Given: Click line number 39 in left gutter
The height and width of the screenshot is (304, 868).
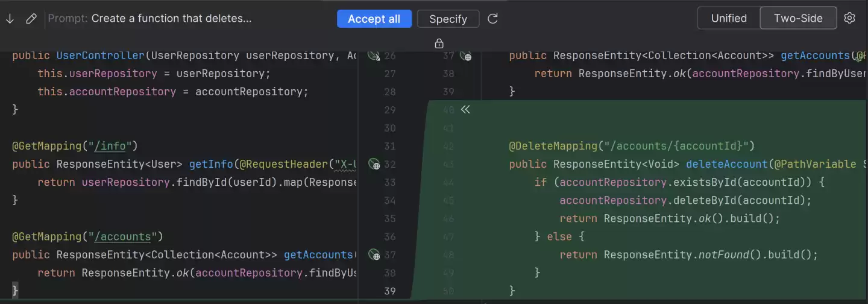Looking at the screenshot, I should pyautogui.click(x=389, y=291).
